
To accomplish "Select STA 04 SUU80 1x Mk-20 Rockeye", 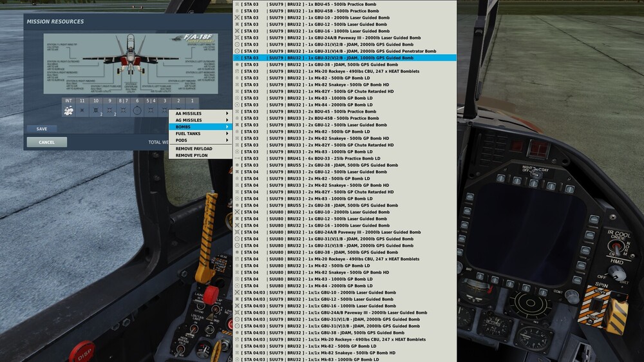I will (x=345, y=259).
